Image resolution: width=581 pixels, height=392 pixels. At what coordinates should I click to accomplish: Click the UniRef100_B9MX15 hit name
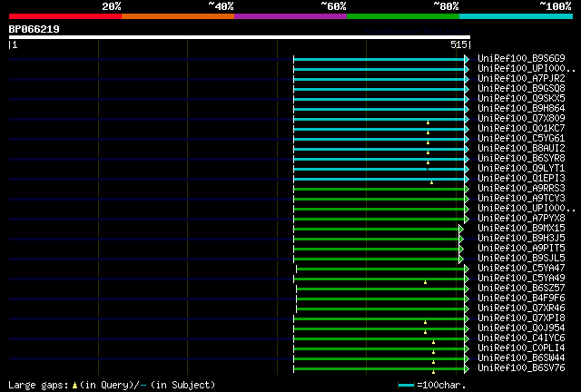[x=521, y=229]
